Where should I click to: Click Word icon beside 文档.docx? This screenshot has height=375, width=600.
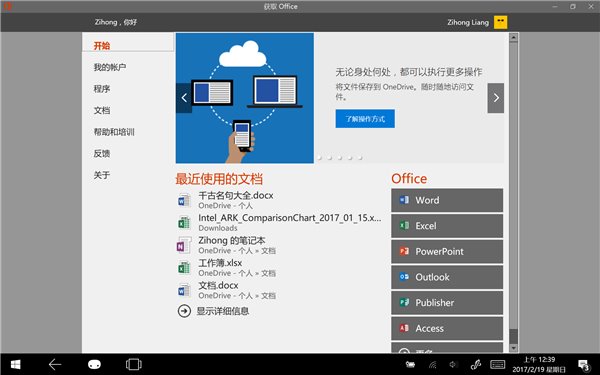coord(184,290)
